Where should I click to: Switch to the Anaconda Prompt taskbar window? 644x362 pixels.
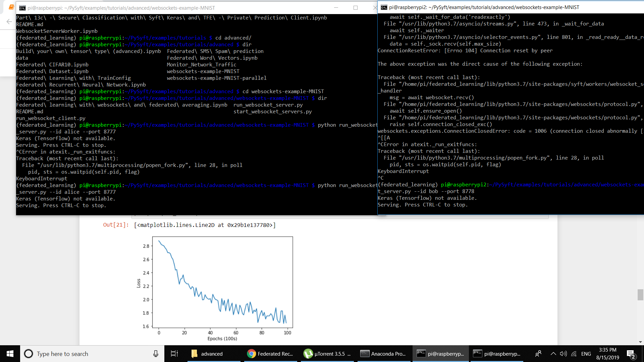click(x=383, y=354)
